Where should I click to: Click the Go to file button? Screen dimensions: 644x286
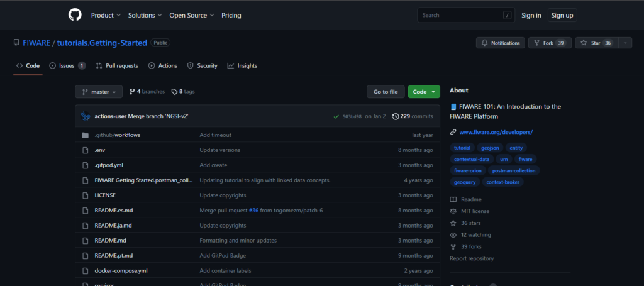(x=386, y=92)
